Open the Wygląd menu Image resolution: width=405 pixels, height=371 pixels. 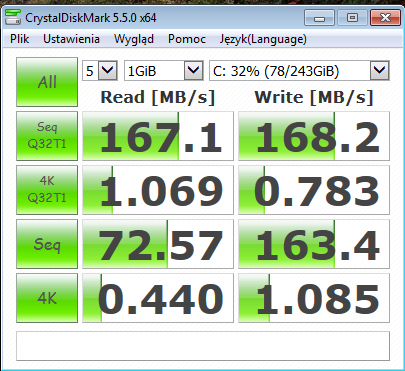pyautogui.click(x=134, y=39)
